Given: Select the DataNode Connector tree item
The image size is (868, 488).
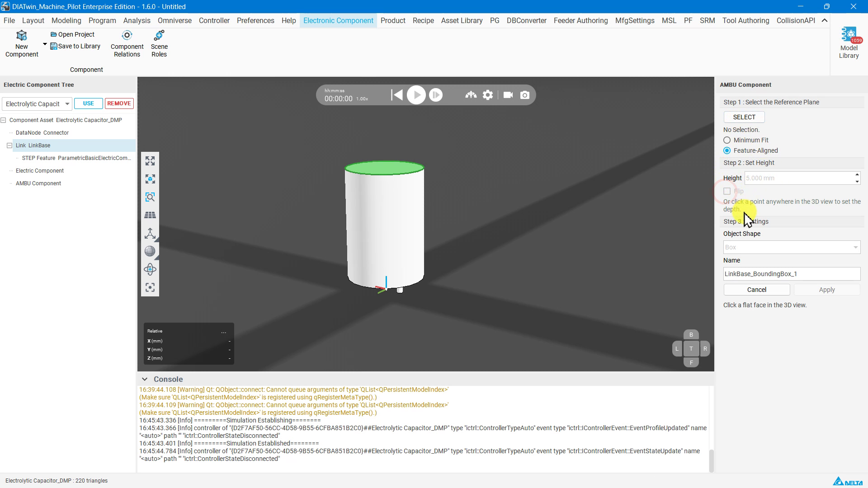Looking at the screenshot, I should tap(42, 133).
